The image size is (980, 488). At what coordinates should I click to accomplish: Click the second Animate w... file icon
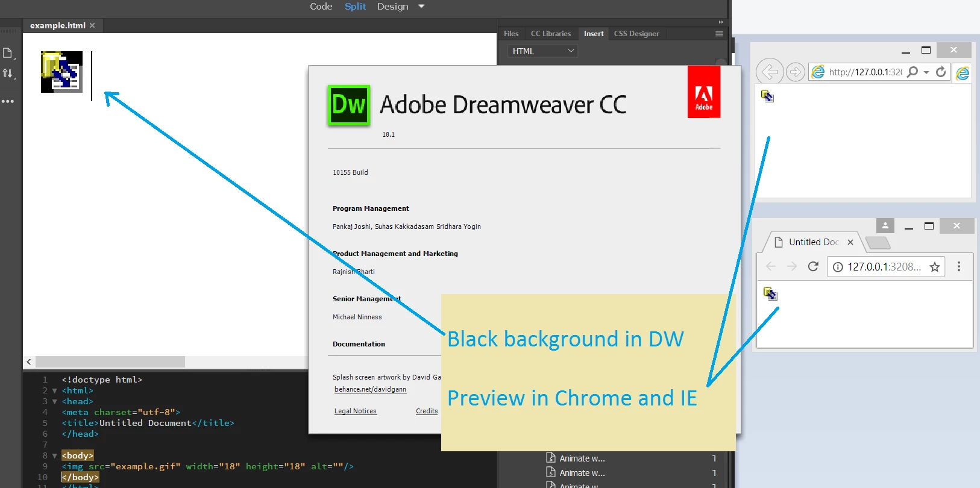tap(551, 472)
